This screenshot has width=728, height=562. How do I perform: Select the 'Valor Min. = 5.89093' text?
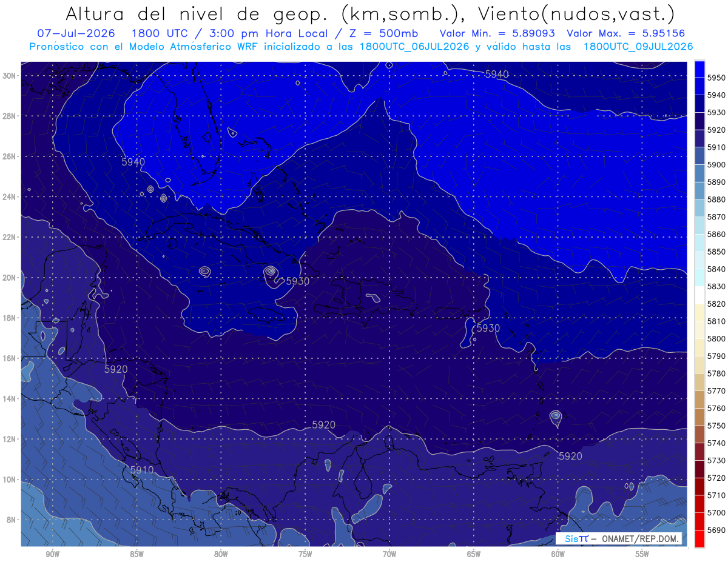pyautogui.click(x=498, y=33)
